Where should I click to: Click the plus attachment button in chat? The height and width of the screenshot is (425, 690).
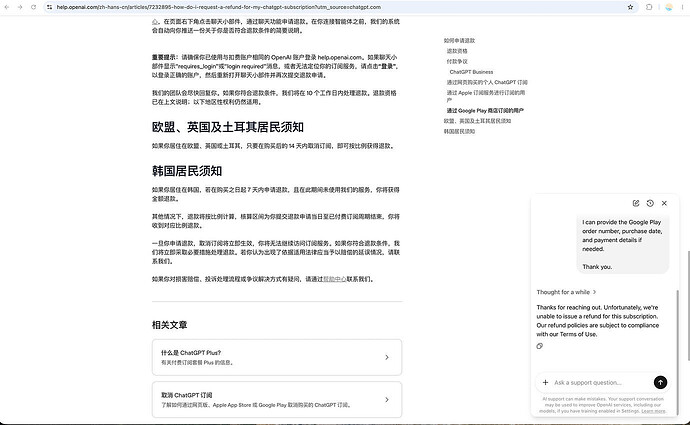click(x=545, y=382)
